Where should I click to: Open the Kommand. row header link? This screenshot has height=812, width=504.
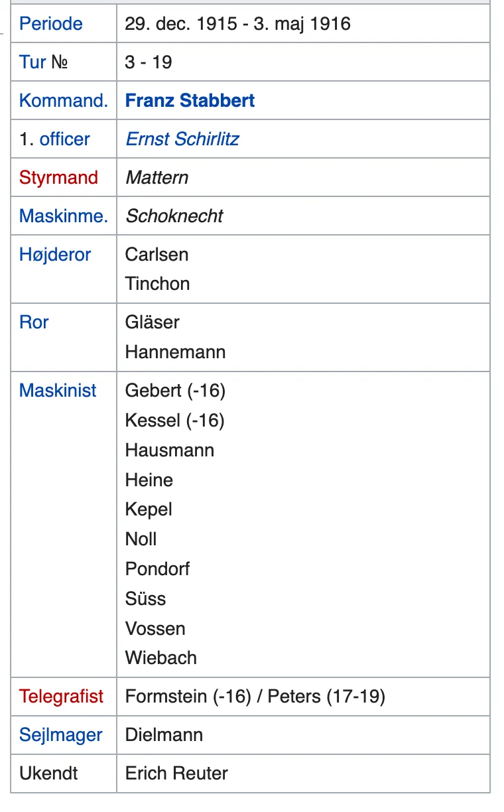click(x=63, y=101)
